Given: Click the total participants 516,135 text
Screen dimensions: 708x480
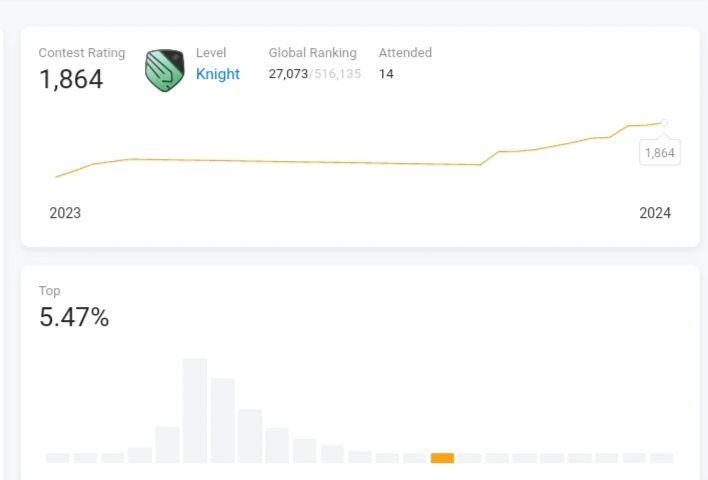Looking at the screenshot, I should [337, 74].
